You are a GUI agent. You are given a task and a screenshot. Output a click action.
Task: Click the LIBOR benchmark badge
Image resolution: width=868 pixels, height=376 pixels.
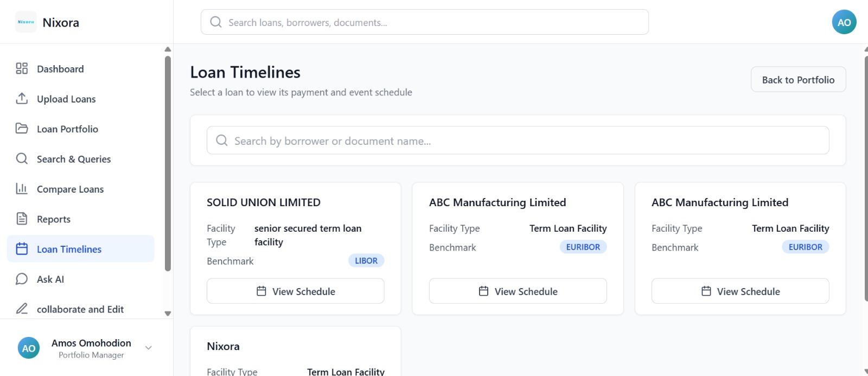[x=366, y=260]
